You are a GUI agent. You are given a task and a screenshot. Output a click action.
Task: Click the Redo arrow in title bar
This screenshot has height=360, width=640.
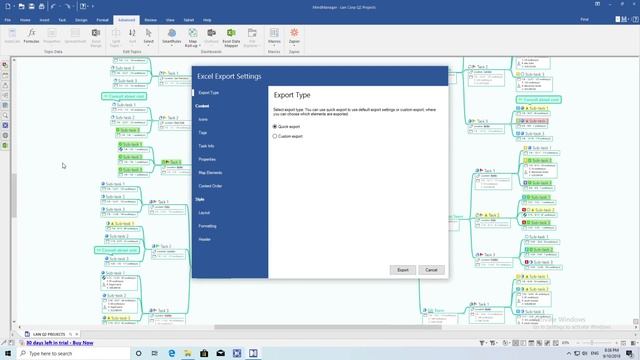tap(67, 6)
